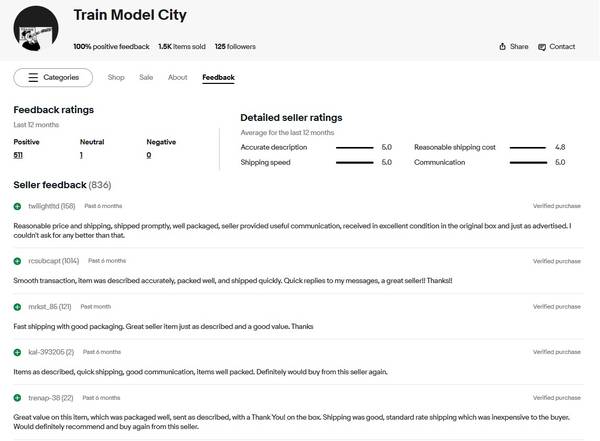This screenshot has width=600, height=441.
Task: Click the green positive icon beside twilighttd
Action: [17, 206]
